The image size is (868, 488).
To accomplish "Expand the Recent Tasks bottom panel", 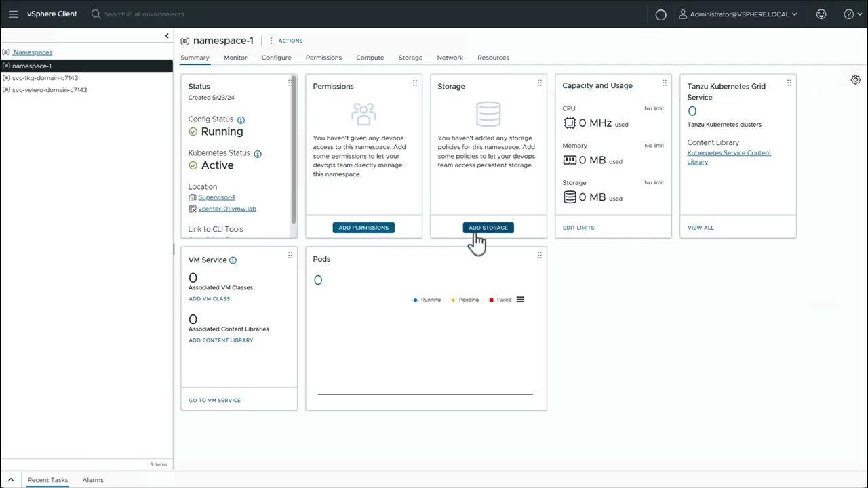I will (11, 480).
